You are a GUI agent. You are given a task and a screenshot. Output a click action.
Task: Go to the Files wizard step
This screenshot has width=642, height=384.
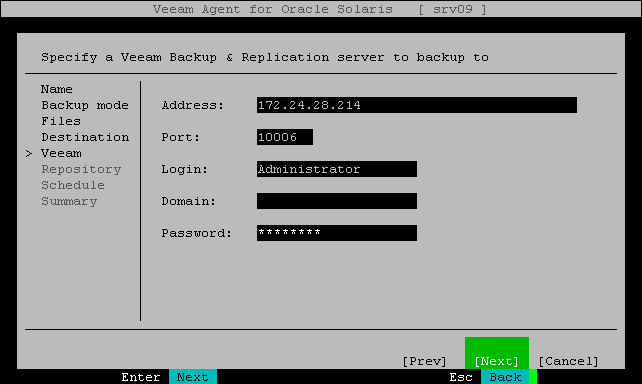61,121
